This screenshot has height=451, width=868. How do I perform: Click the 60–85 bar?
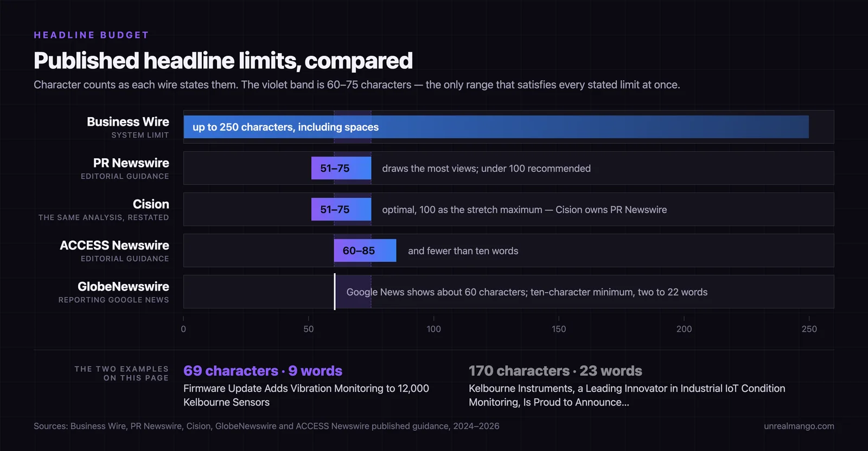click(x=365, y=250)
